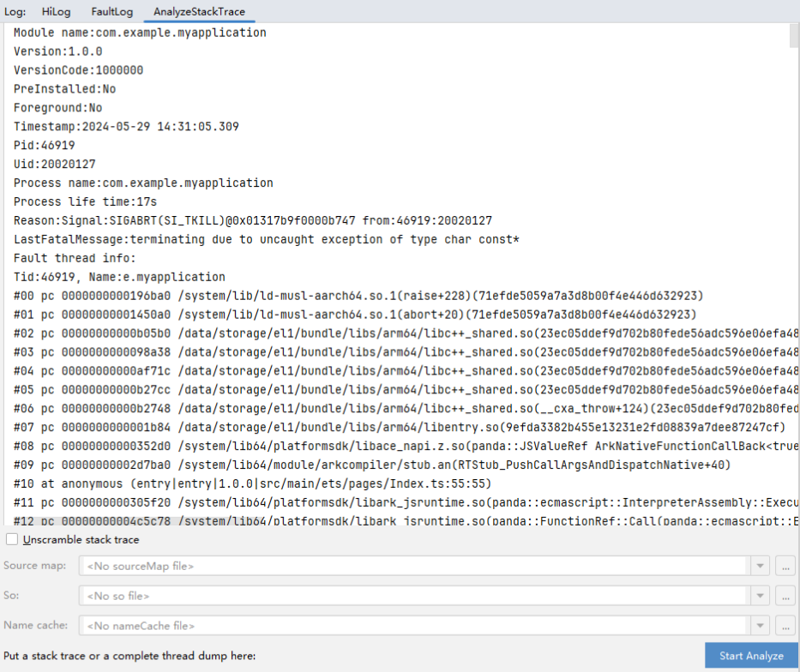The width and height of the screenshot is (800, 672).
Task: Expand the Name cache dropdown arrow
Action: 760,626
